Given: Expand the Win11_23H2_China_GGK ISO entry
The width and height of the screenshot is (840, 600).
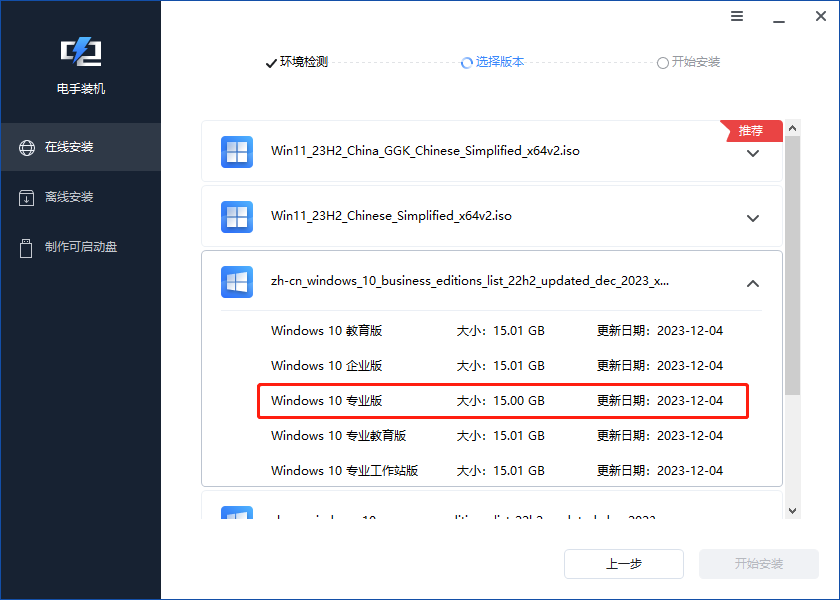Looking at the screenshot, I should pyautogui.click(x=752, y=151).
